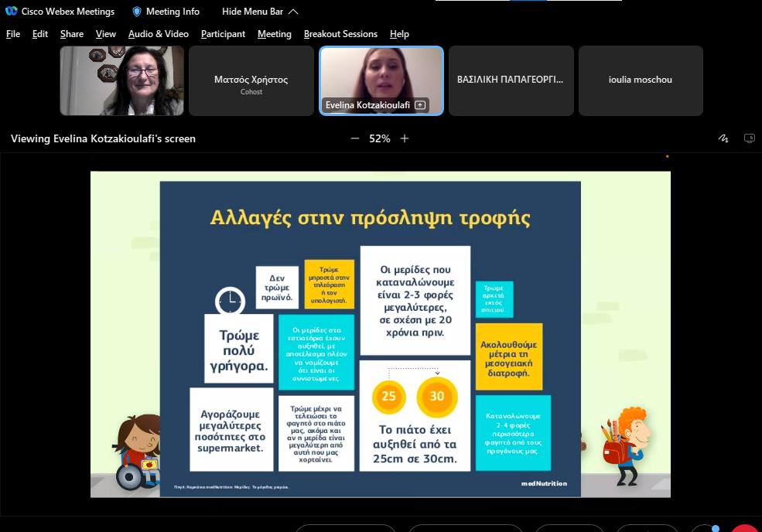
Task: Click the 52% zoom level value
Action: pyautogui.click(x=379, y=138)
